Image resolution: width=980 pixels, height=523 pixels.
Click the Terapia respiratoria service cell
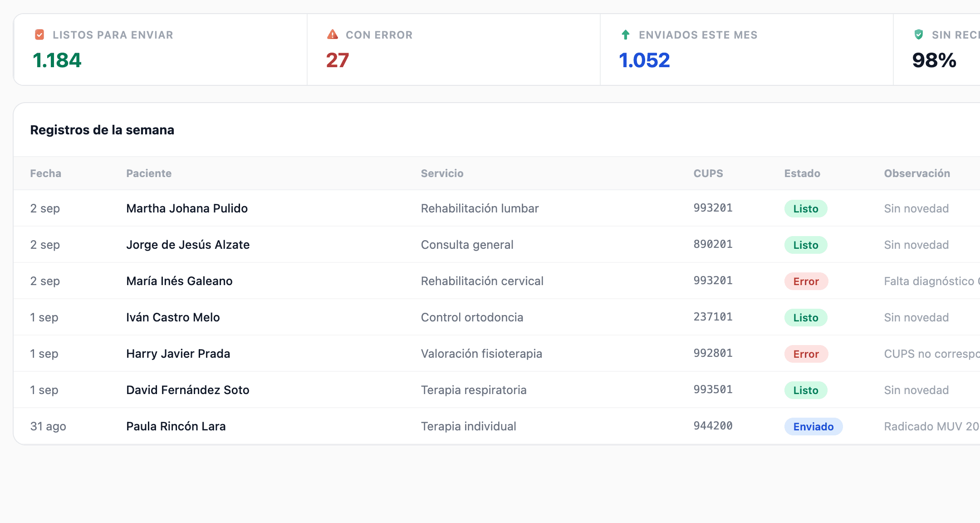[x=474, y=390]
